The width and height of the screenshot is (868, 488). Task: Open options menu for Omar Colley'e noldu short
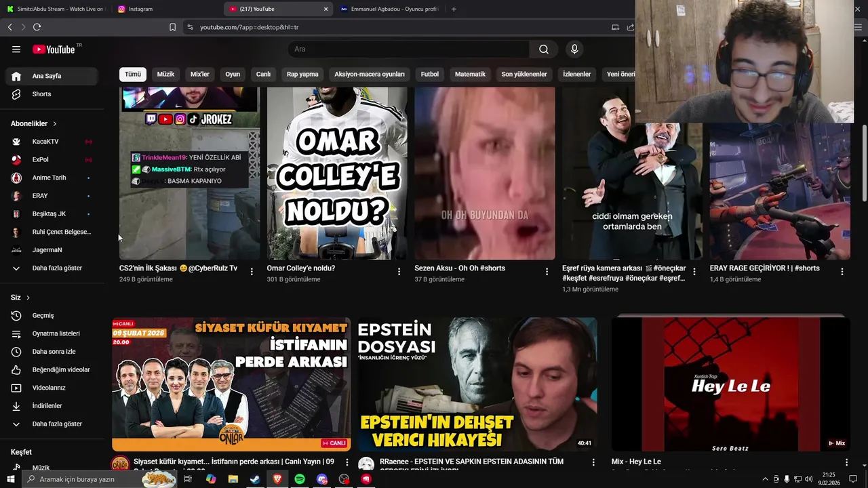pyautogui.click(x=399, y=271)
